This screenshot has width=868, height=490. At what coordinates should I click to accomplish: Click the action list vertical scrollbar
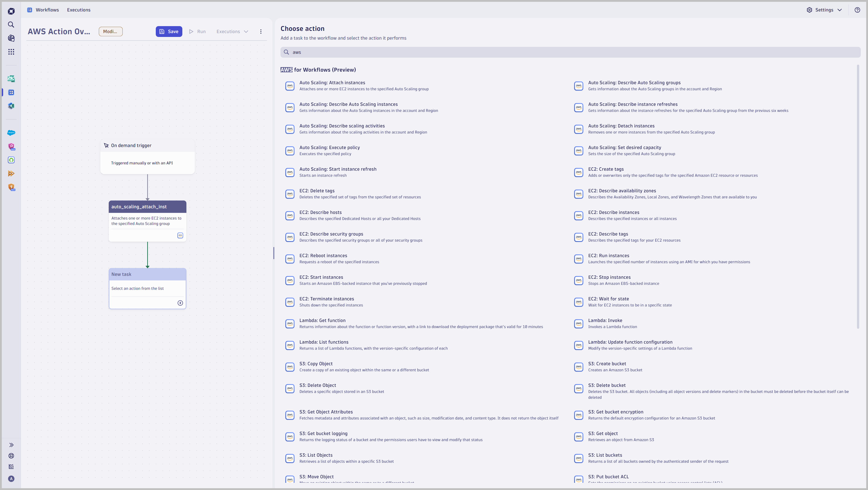pos(858,196)
